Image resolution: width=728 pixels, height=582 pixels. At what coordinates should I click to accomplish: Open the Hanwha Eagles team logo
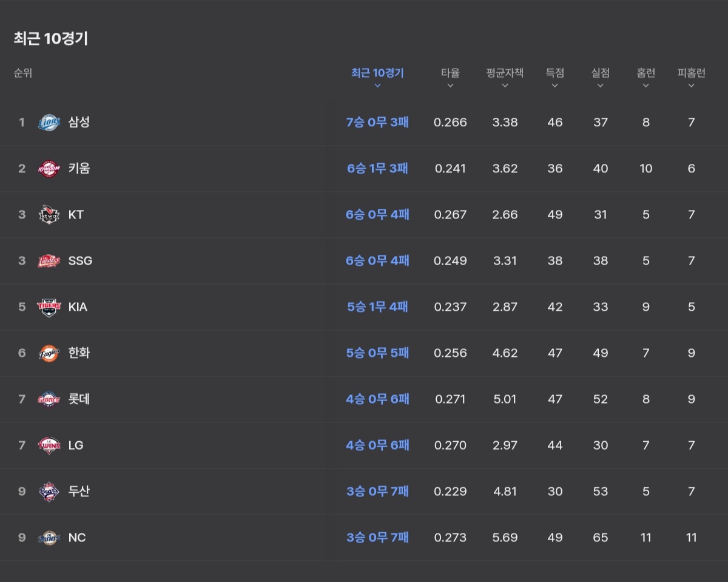pos(49,353)
